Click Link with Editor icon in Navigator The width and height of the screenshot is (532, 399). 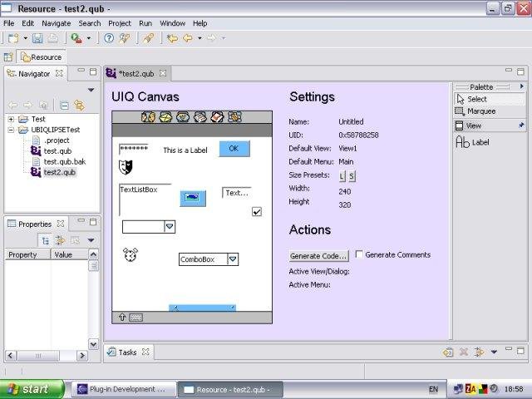80,106
